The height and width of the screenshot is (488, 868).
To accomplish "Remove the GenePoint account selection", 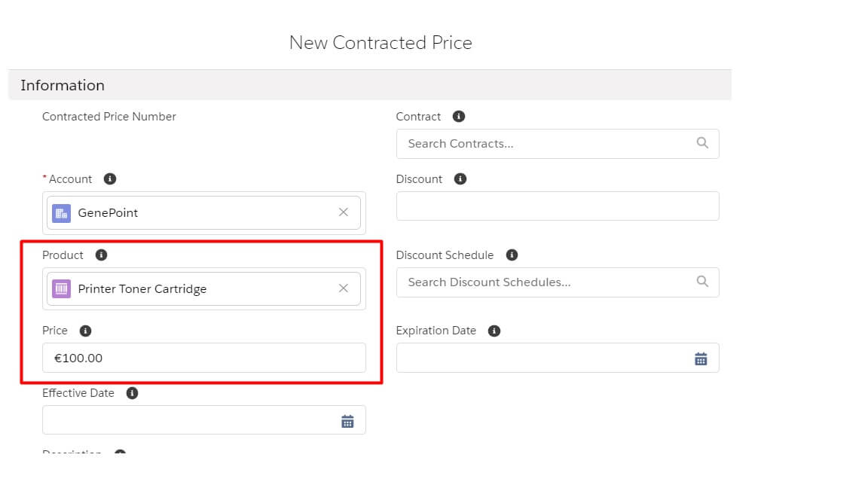I will coord(344,212).
